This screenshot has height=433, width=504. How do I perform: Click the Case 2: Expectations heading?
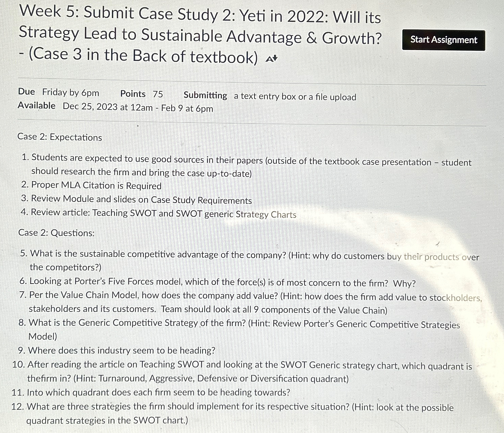(x=60, y=137)
